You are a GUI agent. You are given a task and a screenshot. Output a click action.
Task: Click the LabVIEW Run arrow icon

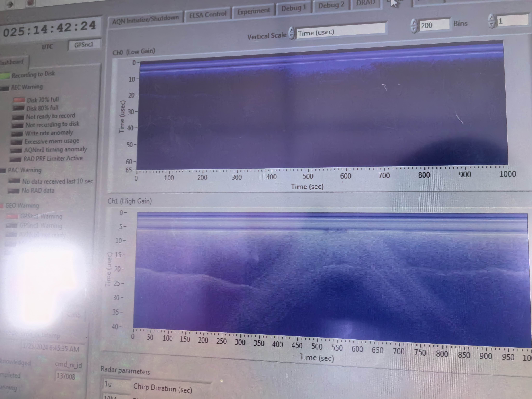(10, 4)
